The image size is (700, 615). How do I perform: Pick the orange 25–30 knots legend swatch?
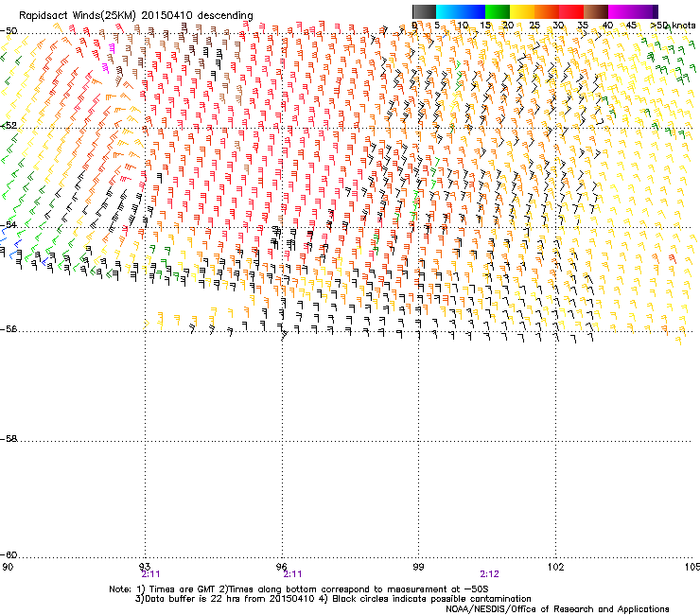tap(547, 11)
